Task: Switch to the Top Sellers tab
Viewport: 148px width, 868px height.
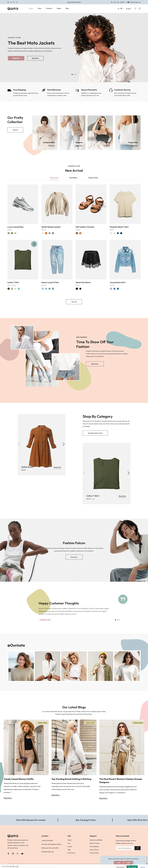Action: 73,178
